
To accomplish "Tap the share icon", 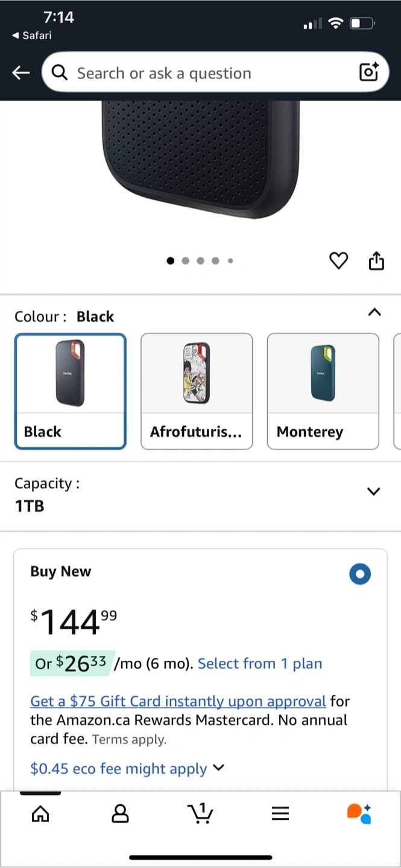I will pyautogui.click(x=376, y=261).
